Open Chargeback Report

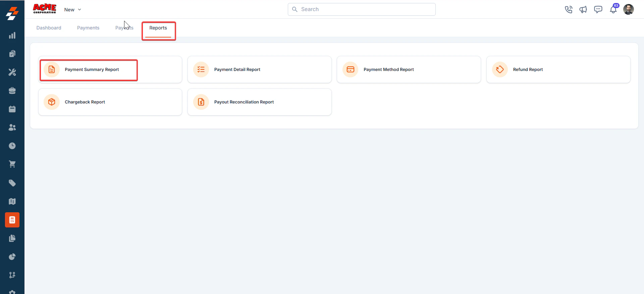tap(110, 102)
